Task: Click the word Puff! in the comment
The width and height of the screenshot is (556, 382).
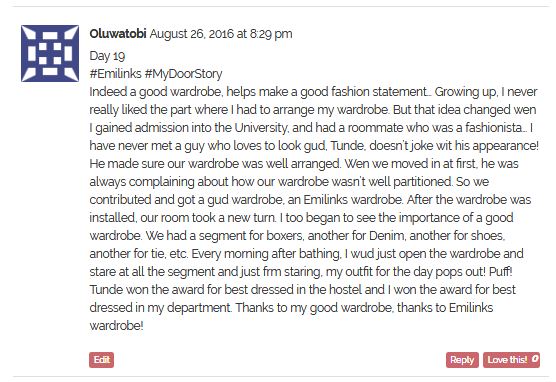Action: pos(500,272)
